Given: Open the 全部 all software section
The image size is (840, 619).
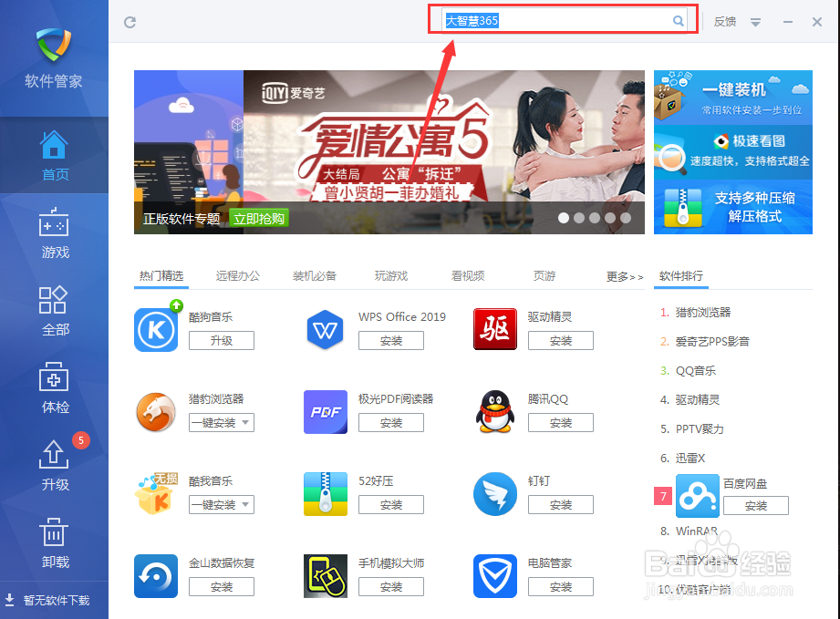Looking at the screenshot, I should (54, 311).
